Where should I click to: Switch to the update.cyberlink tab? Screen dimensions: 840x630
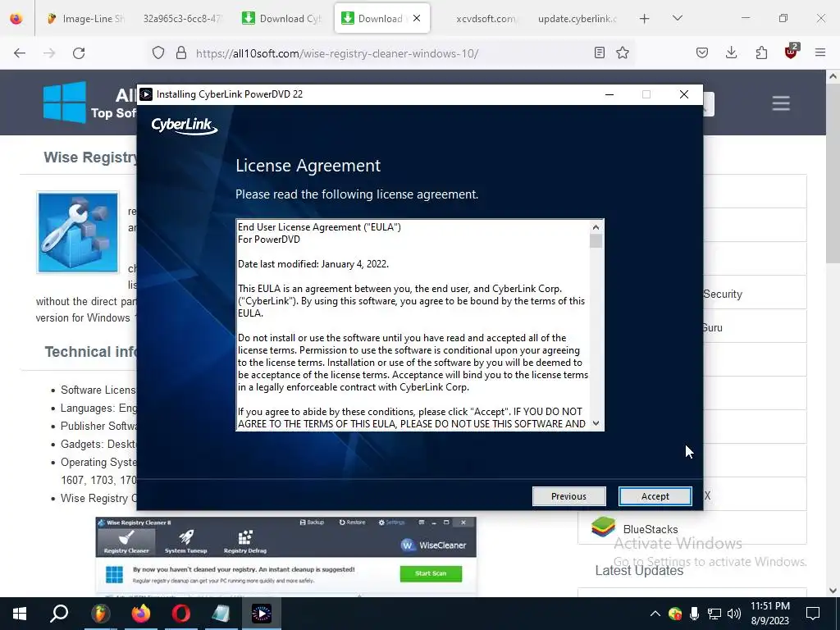[577, 19]
